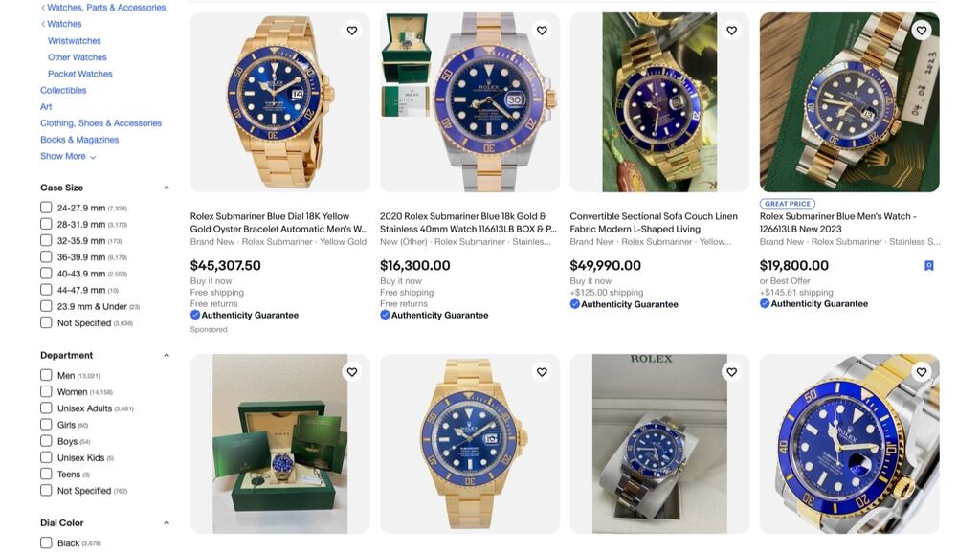
Task: Check the Women department filter
Action: tap(45, 390)
